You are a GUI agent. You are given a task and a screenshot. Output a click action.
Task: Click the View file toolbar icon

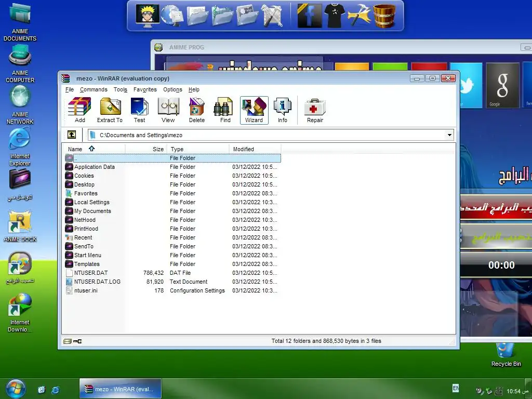click(168, 110)
